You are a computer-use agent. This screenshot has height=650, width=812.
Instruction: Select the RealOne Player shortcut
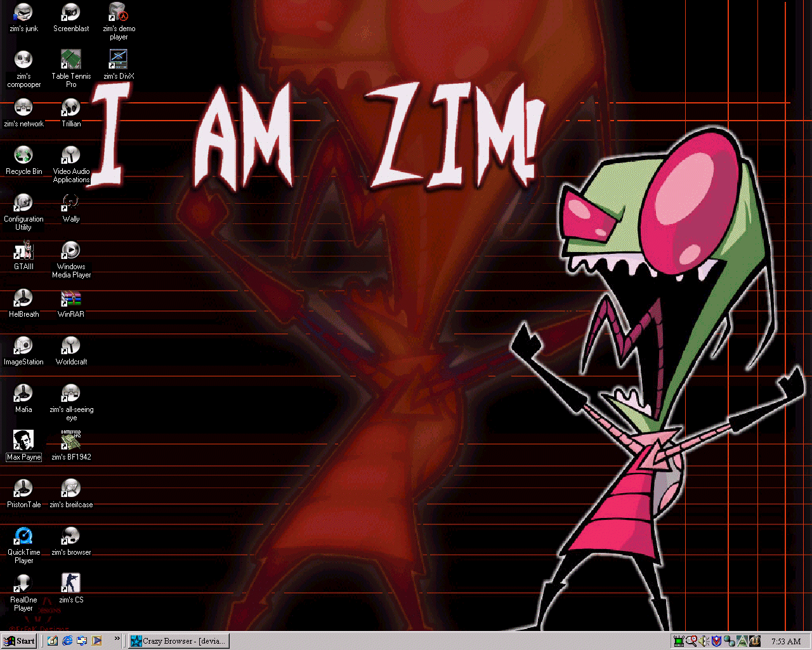point(23,593)
